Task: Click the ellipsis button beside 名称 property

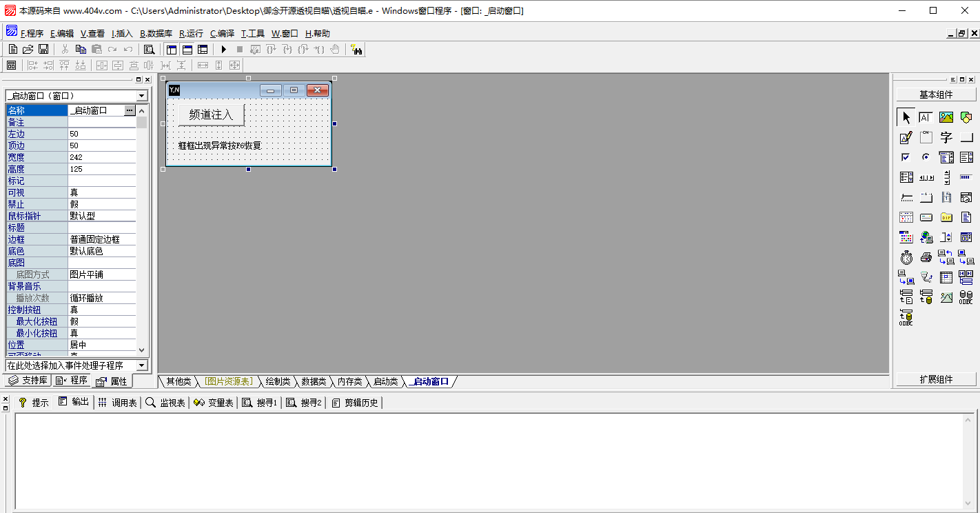Action: tap(129, 110)
